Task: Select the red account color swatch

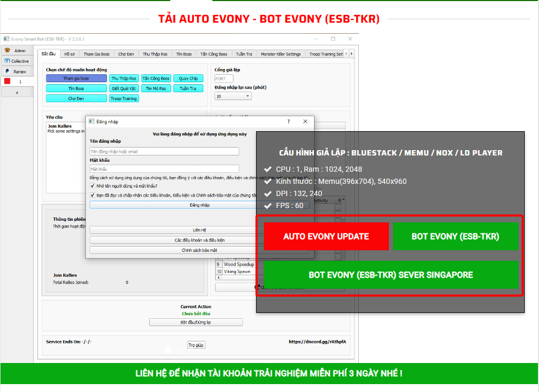Action: tap(7, 82)
